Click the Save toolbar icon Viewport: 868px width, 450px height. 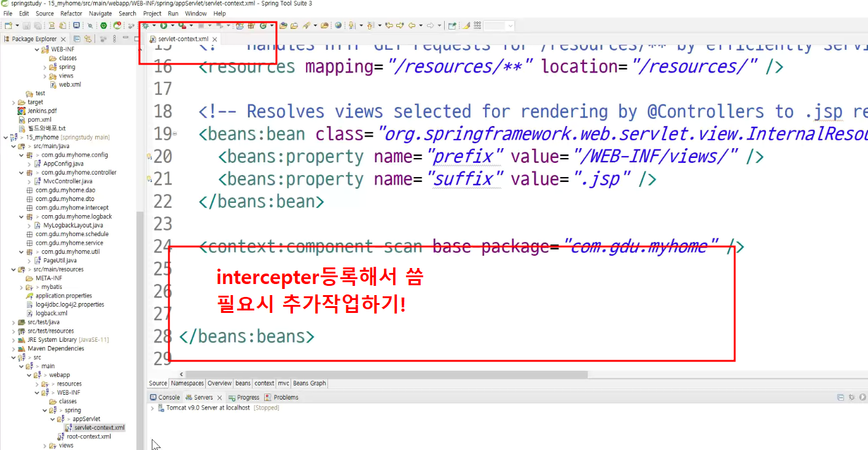(x=26, y=26)
